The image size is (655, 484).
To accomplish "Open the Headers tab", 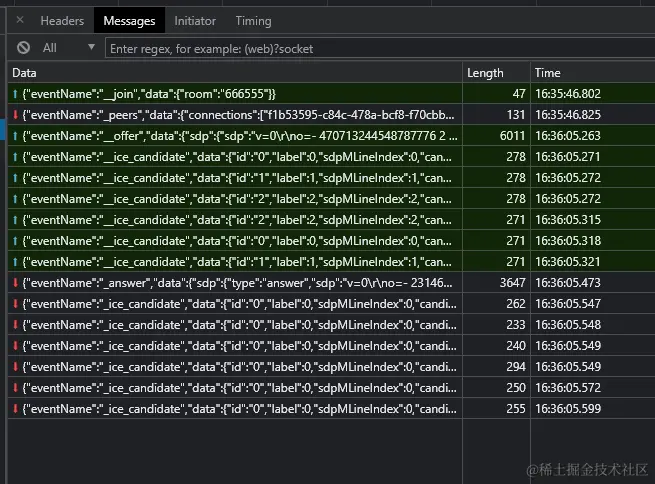I will 62,21.
